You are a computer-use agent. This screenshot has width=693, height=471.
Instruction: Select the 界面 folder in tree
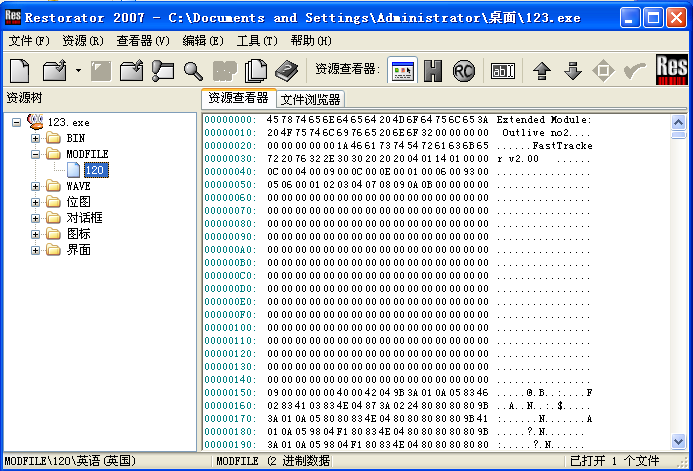[78, 250]
